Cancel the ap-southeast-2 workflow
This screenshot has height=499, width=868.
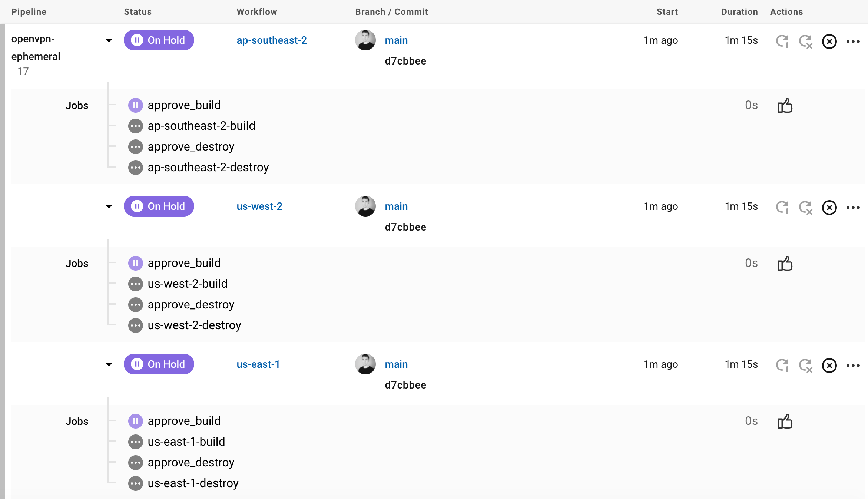pyautogui.click(x=829, y=41)
